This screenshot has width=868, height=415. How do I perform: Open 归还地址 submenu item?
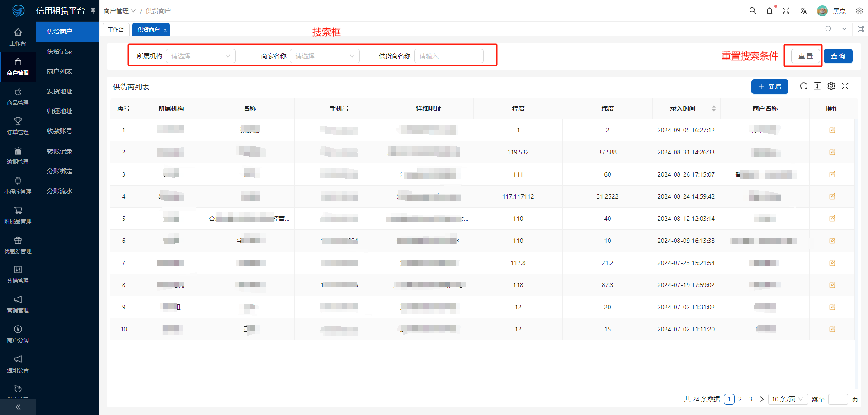tap(68, 111)
